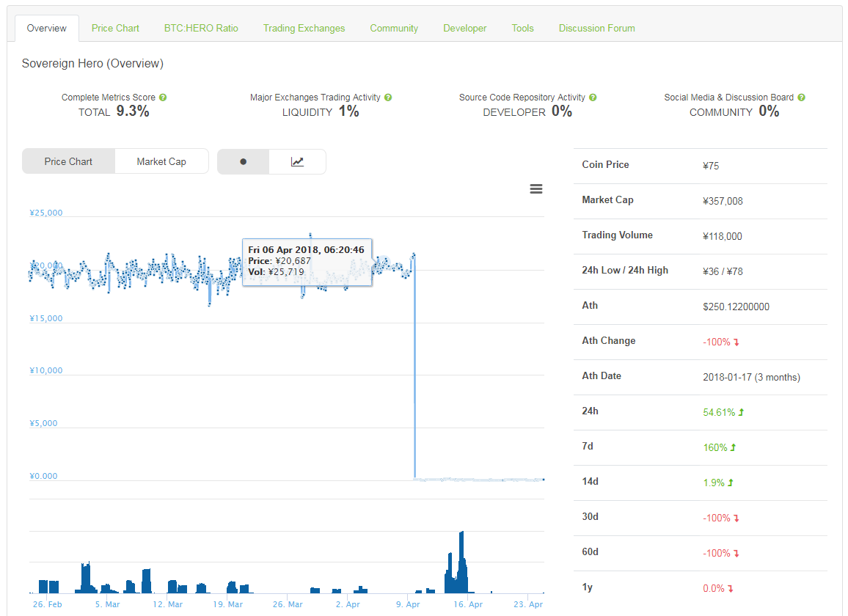This screenshot has width=848, height=616.
Task: Go to the Trading Exchanges tab
Action: coord(304,28)
